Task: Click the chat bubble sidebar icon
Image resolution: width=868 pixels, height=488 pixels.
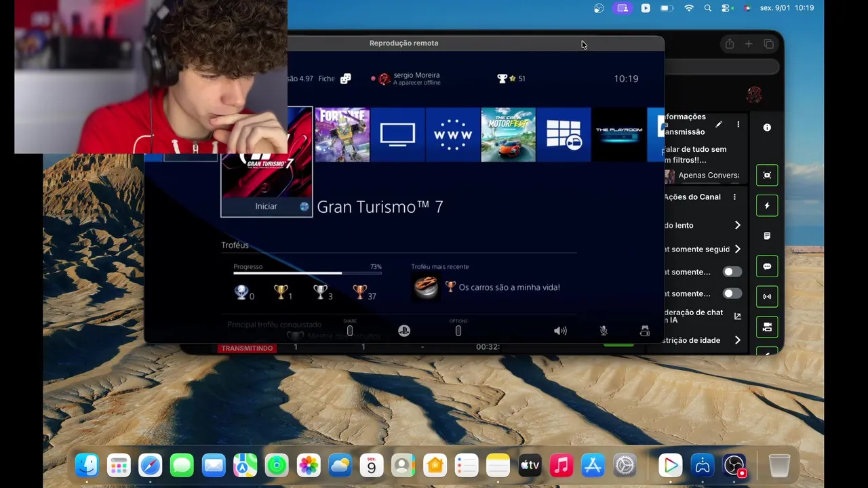Action: (767, 266)
